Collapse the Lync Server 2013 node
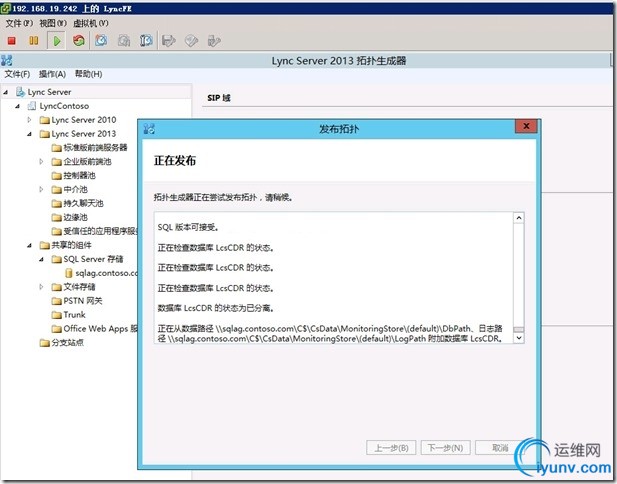 (29, 134)
